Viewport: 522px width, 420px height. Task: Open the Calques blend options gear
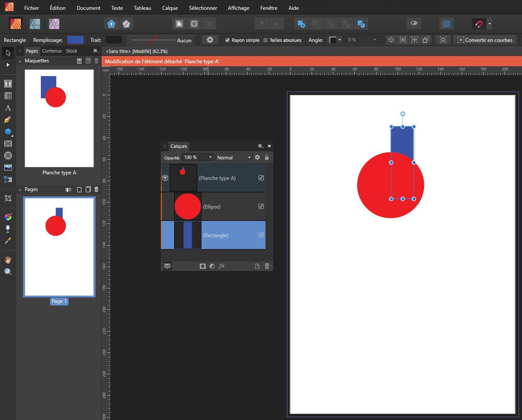tap(258, 157)
